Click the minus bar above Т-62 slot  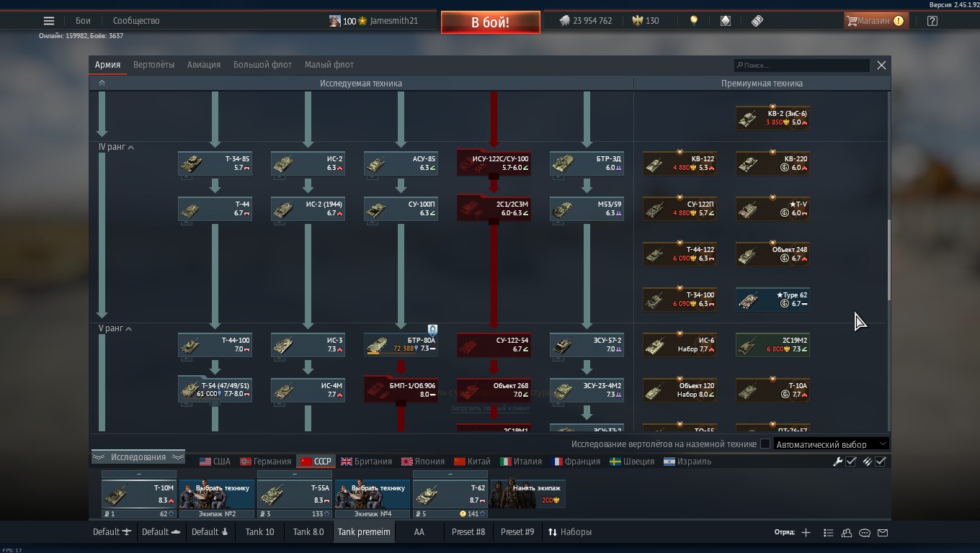coord(450,475)
